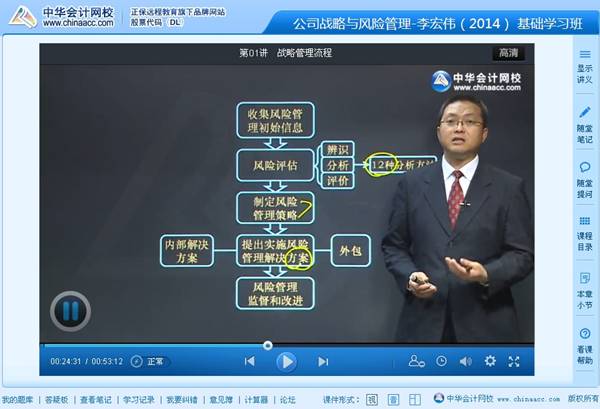Screen dimensions: 600x409
Task: Skip to the next lecture segment
Action: click(323, 361)
